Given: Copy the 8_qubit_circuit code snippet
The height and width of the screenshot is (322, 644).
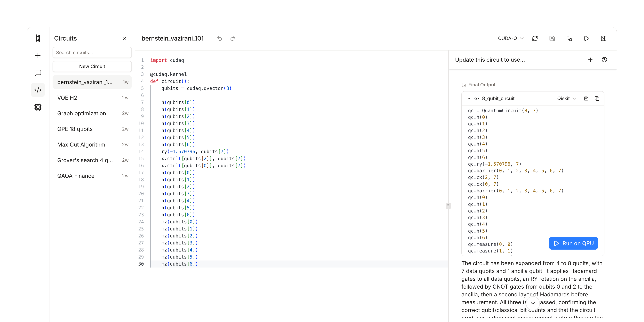Looking at the screenshot, I should pos(597,98).
